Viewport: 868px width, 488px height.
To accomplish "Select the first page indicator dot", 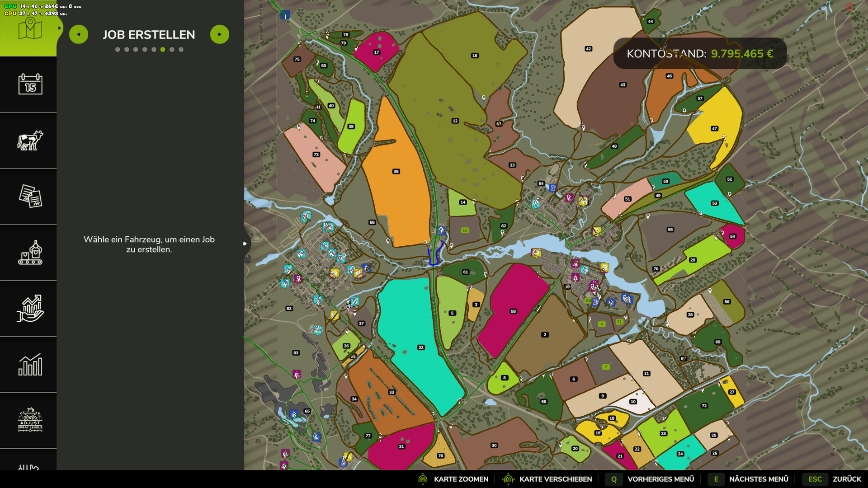I will pos(118,50).
